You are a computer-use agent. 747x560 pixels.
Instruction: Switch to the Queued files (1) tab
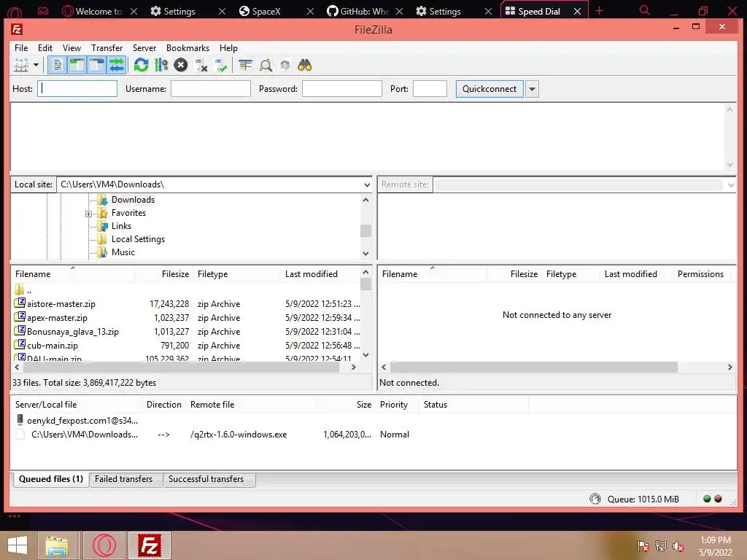(51, 479)
